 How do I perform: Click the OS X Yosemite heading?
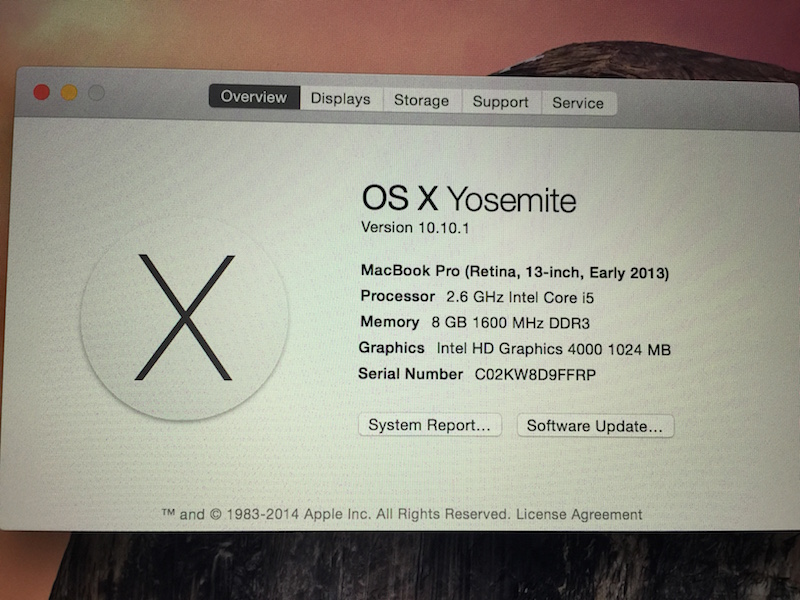pos(469,198)
